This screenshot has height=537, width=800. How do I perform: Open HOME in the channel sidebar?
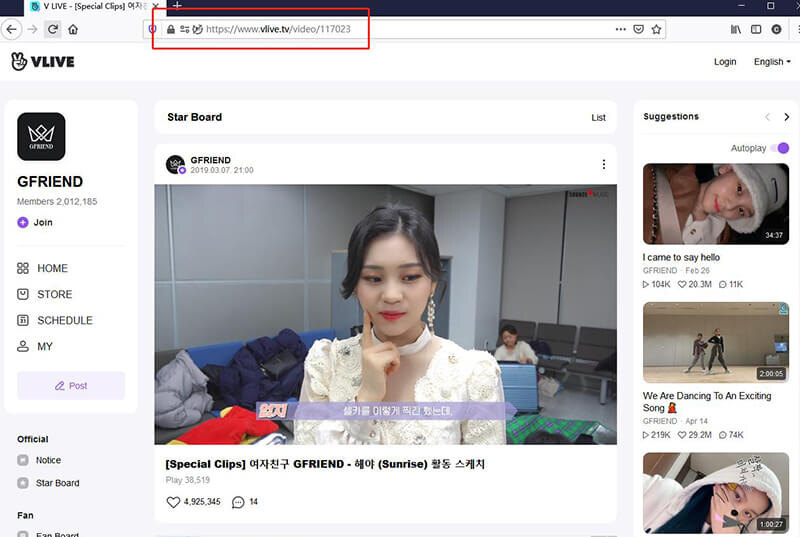pos(43,268)
